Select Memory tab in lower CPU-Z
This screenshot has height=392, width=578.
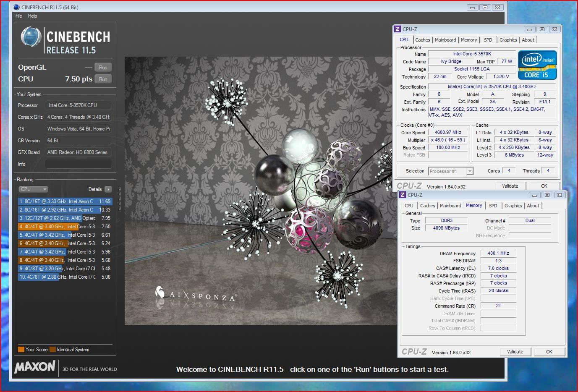click(x=474, y=205)
